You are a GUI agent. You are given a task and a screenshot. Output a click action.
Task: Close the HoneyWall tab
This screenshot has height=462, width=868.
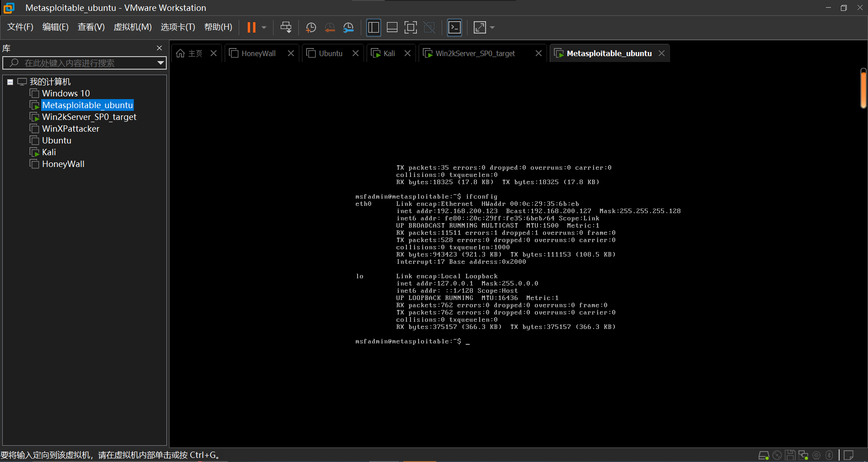point(291,53)
